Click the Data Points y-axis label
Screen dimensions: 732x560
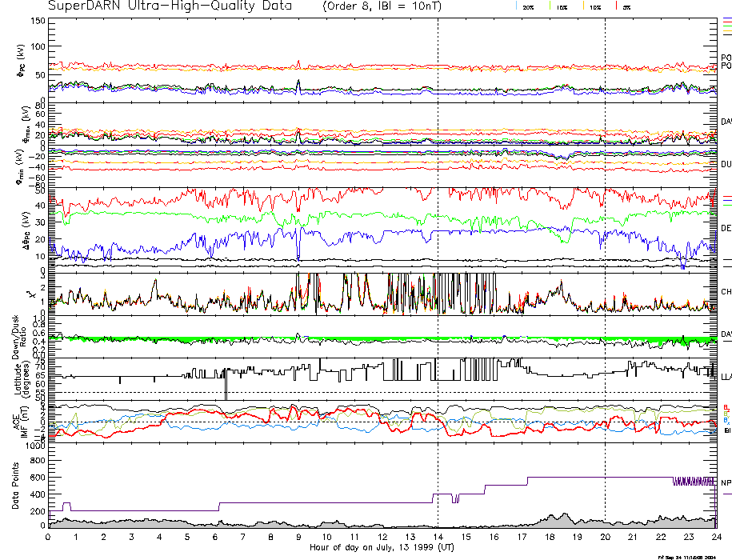[16, 488]
